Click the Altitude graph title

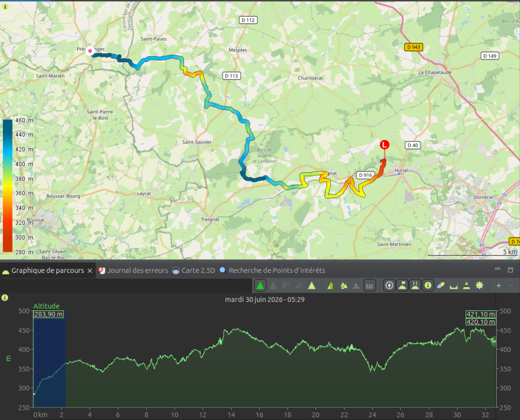(46, 306)
